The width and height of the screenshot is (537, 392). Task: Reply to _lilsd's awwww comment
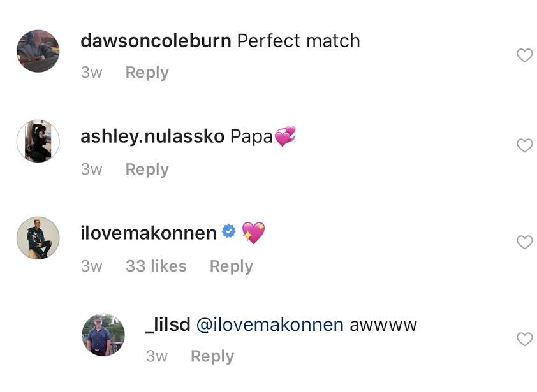click(212, 356)
